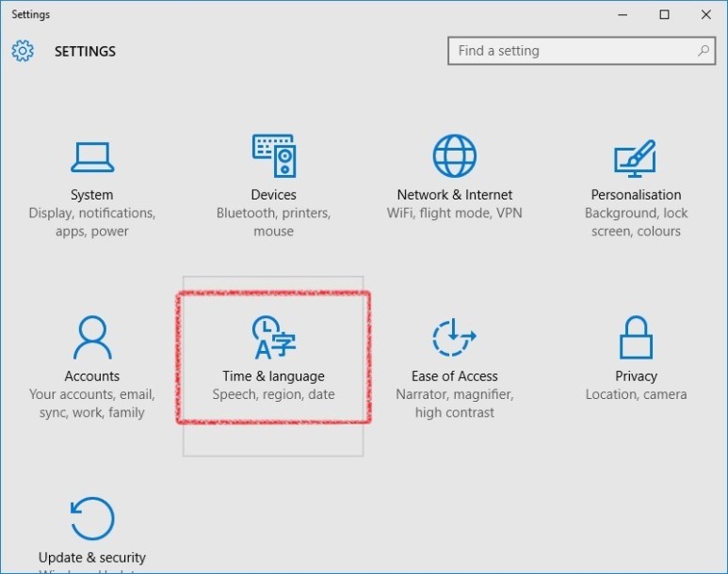728x574 pixels.
Task: Click 'Narrator, magnifier, high contrast' description
Action: pyautogui.click(x=455, y=404)
